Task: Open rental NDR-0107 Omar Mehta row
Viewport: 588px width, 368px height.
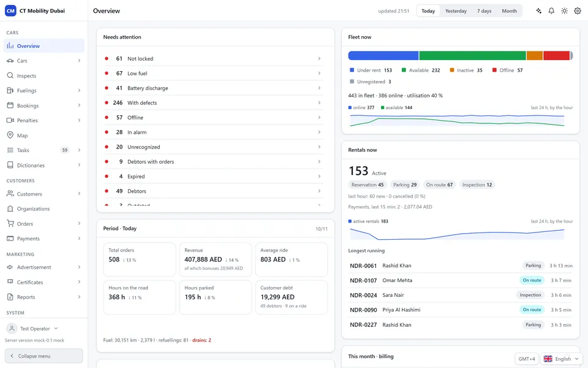Action: [461, 280]
